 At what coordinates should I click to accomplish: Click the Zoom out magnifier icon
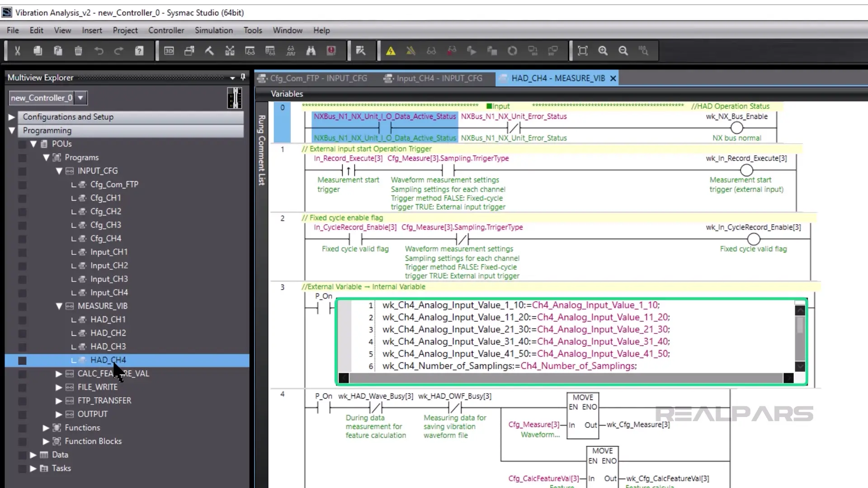[x=623, y=51]
